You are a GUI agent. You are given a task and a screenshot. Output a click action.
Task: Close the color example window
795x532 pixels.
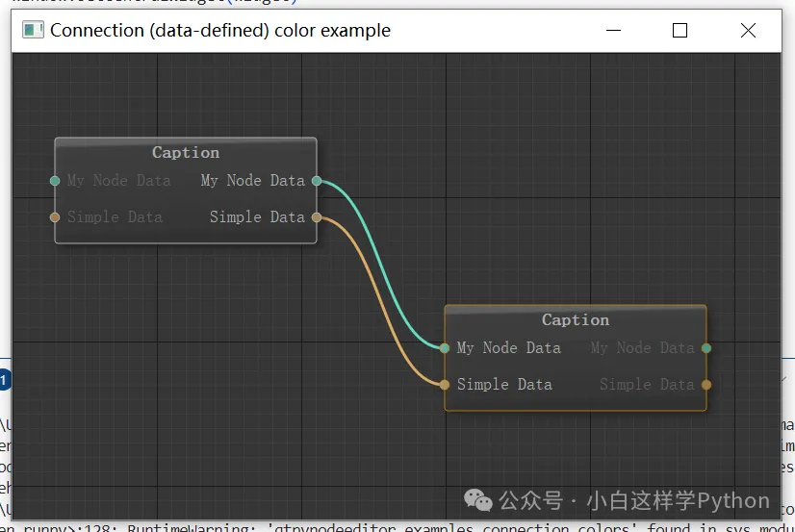[x=748, y=31]
